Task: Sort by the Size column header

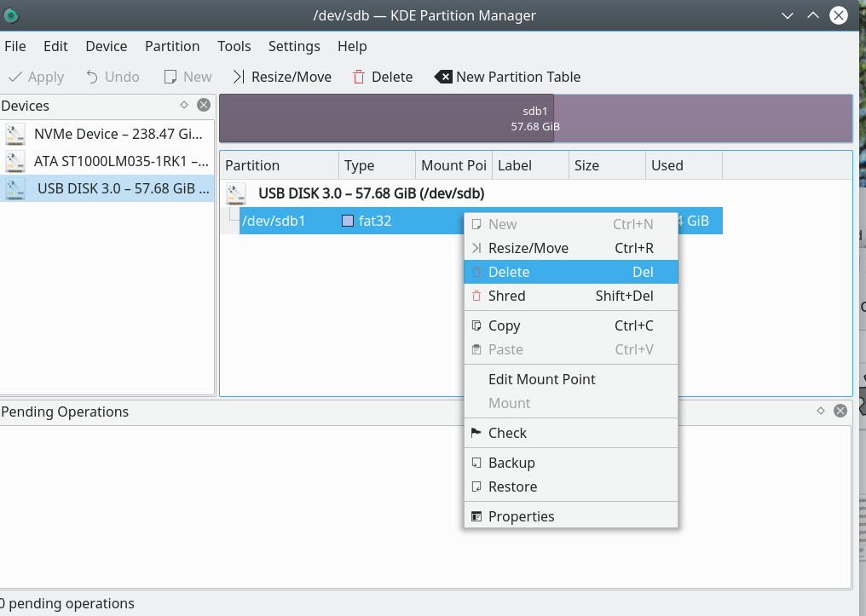Action: [x=586, y=165]
